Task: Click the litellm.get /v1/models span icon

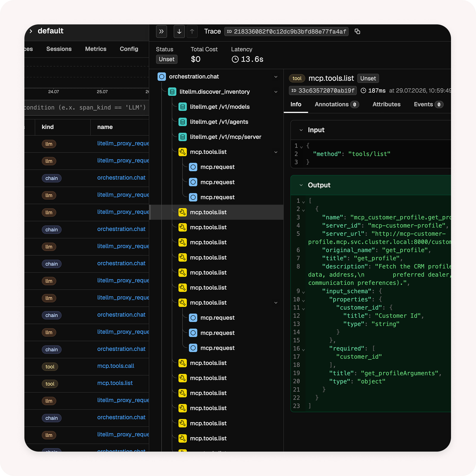Action: (x=183, y=107)
